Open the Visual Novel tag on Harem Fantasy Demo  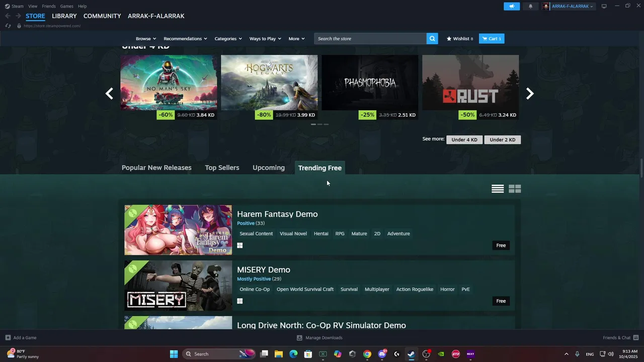[293, 234]
